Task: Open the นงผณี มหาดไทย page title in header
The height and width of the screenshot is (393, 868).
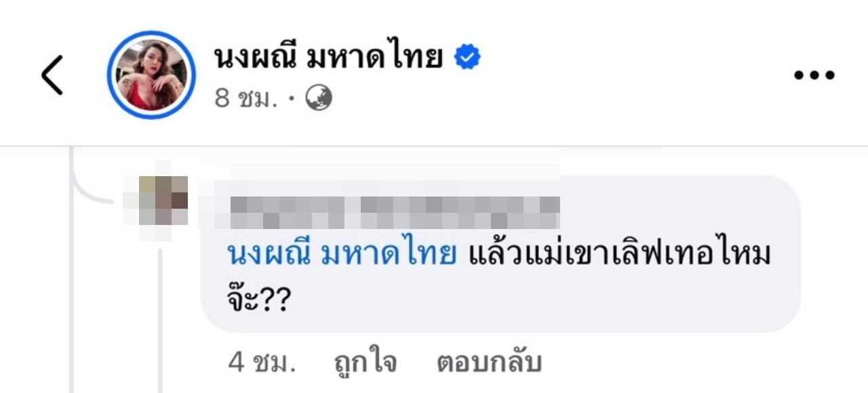Action: (x=328, y=58)
